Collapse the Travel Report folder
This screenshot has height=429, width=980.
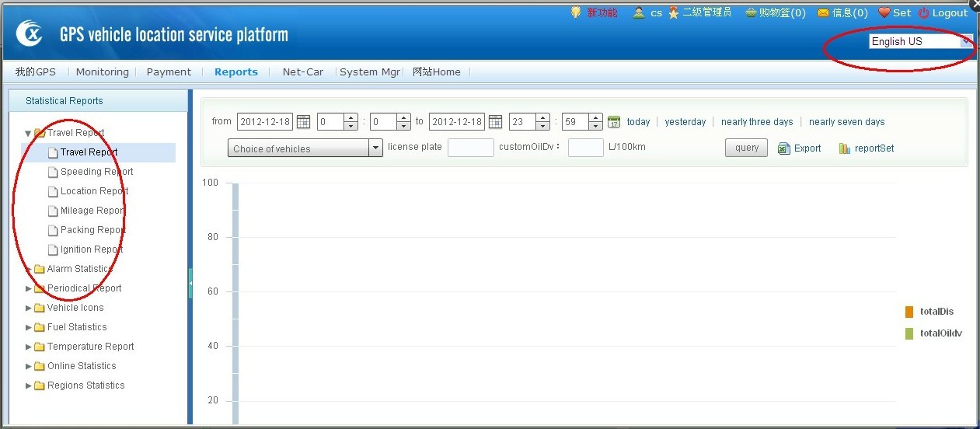point(28,133)
